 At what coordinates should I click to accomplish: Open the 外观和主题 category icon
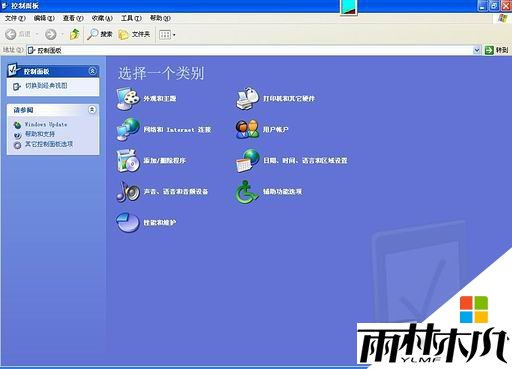click(x=127, y=99)
